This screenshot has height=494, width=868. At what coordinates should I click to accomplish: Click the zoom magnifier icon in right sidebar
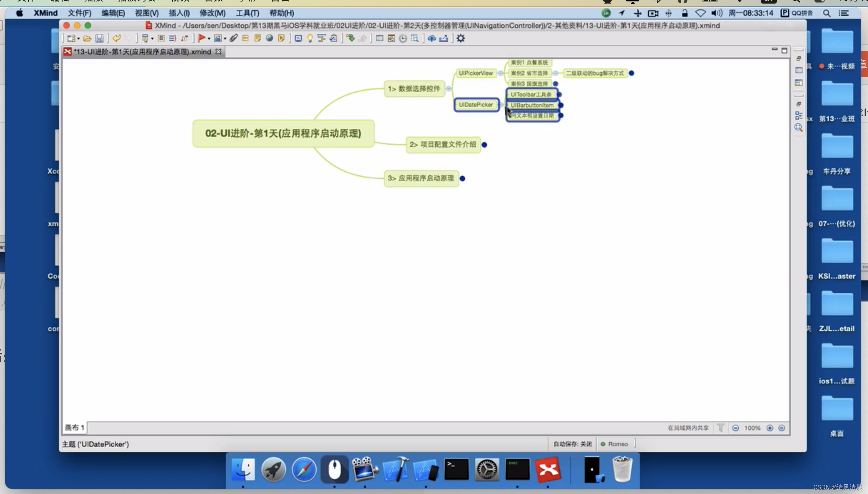[x=798, y=128]
